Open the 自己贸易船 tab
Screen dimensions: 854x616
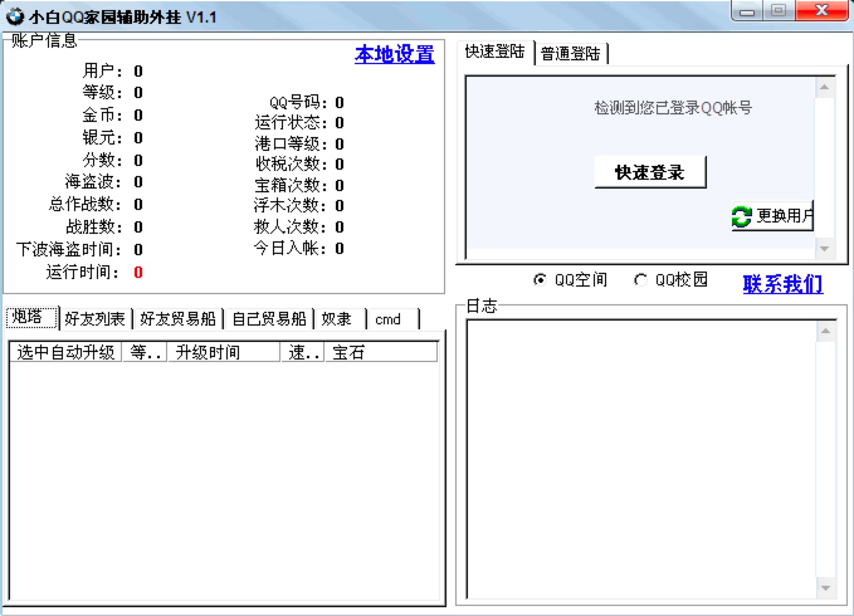click(269, 319)
